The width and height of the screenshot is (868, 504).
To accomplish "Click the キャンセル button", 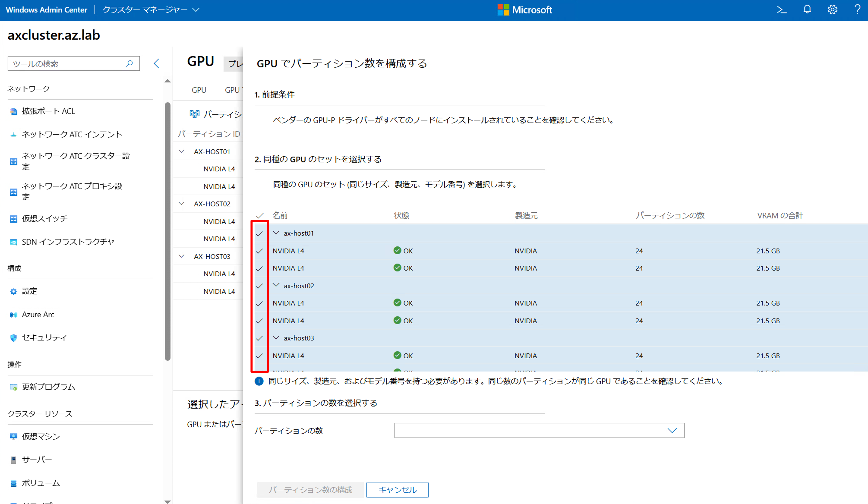I will [x=397, y=490].
